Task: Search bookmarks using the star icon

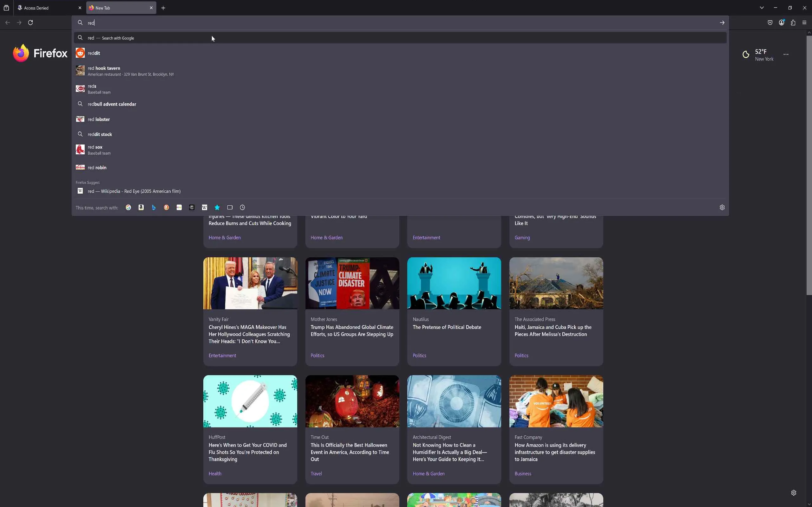Action: tap(217, 208)
